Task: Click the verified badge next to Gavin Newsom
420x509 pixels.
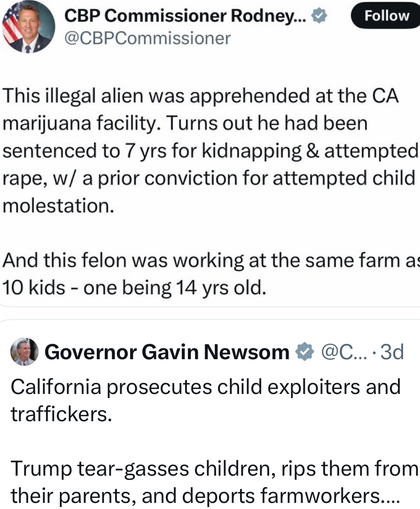Action: pos(305,352)
